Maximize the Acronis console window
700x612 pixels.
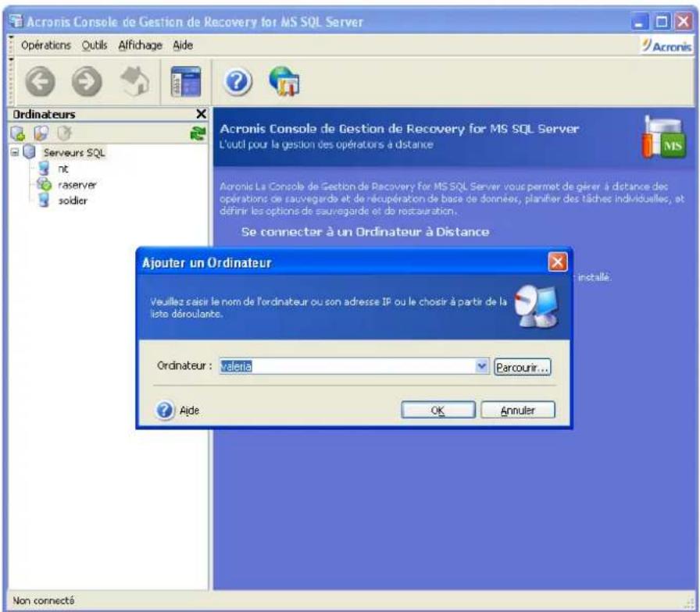662,21
